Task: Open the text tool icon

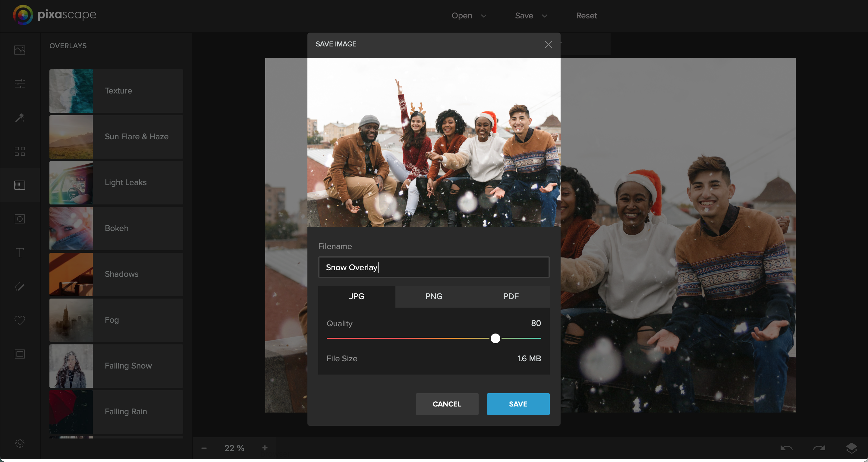Action: click(x=20, y=253)
